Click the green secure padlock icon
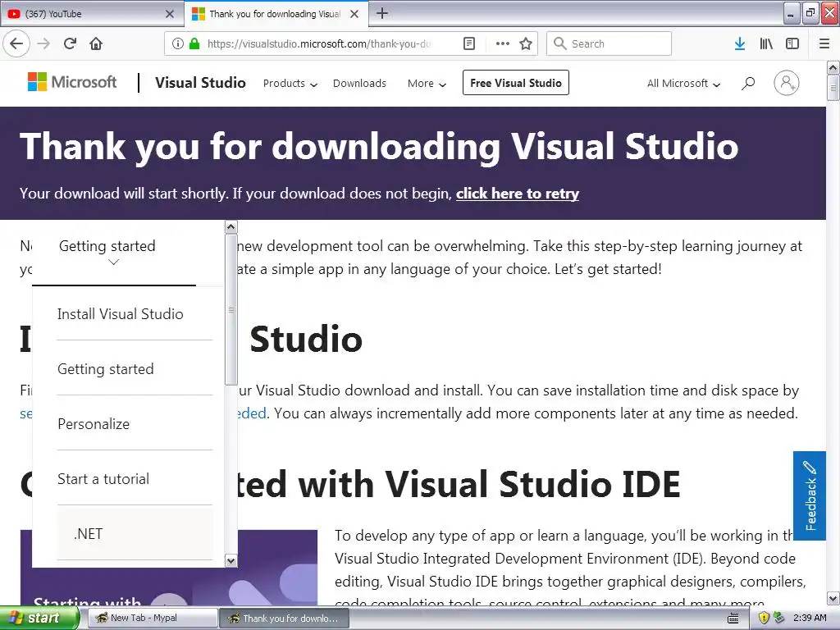Image resolution: width=840 pixels, height=630 pixels. (194, 43)
